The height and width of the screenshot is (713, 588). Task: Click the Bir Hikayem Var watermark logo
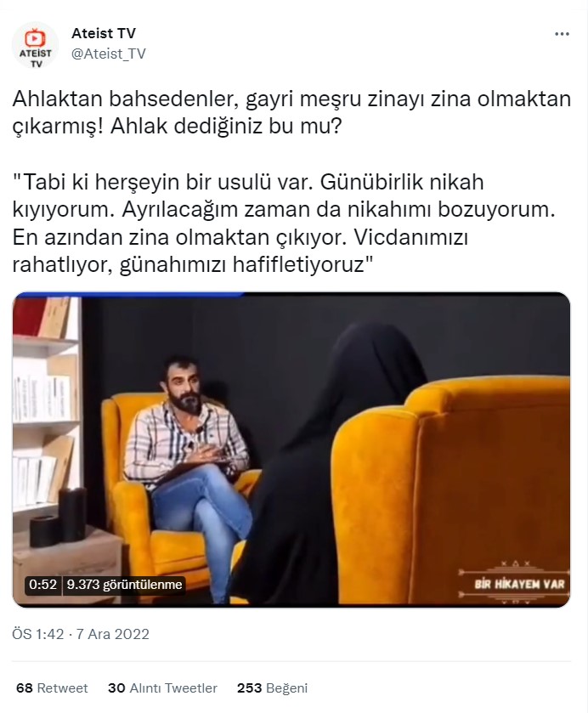[515, 583]
